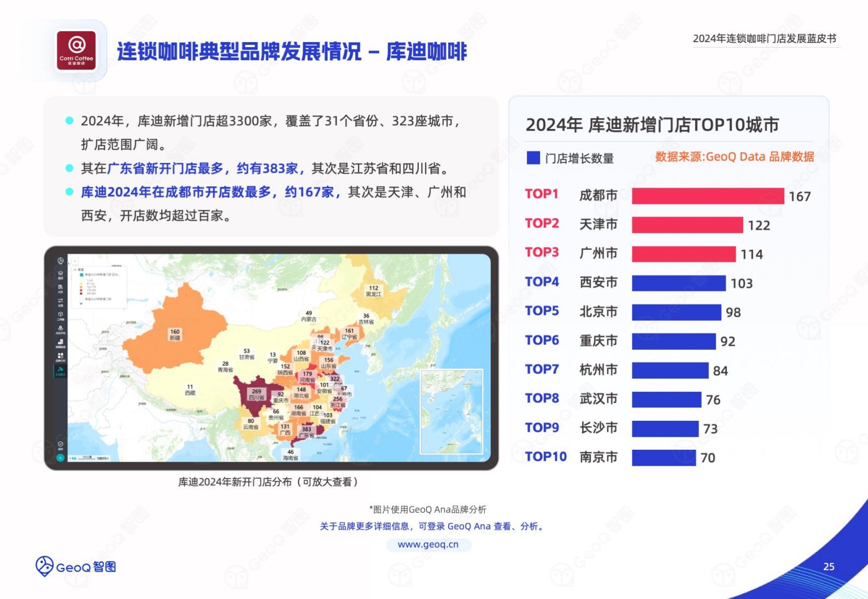Click the 2024年连锁咖啡门店发展蓝皮书 header
868x599 pixels.
click(x=765, y=38)
